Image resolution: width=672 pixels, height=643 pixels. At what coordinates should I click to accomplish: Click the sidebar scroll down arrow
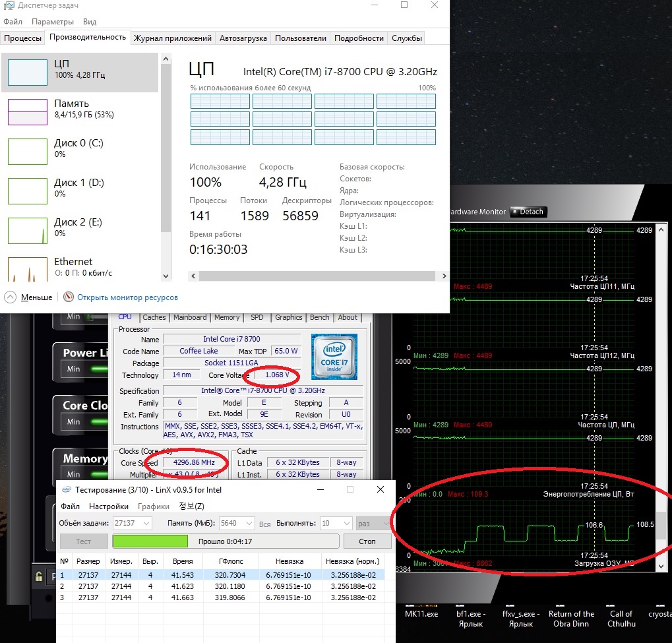point(166,276)
